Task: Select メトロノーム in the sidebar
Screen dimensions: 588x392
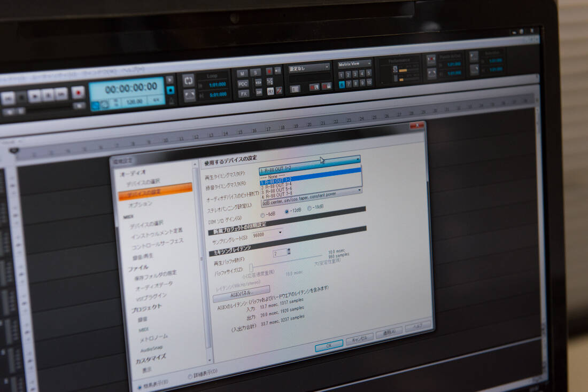Action: click(154, 338)
